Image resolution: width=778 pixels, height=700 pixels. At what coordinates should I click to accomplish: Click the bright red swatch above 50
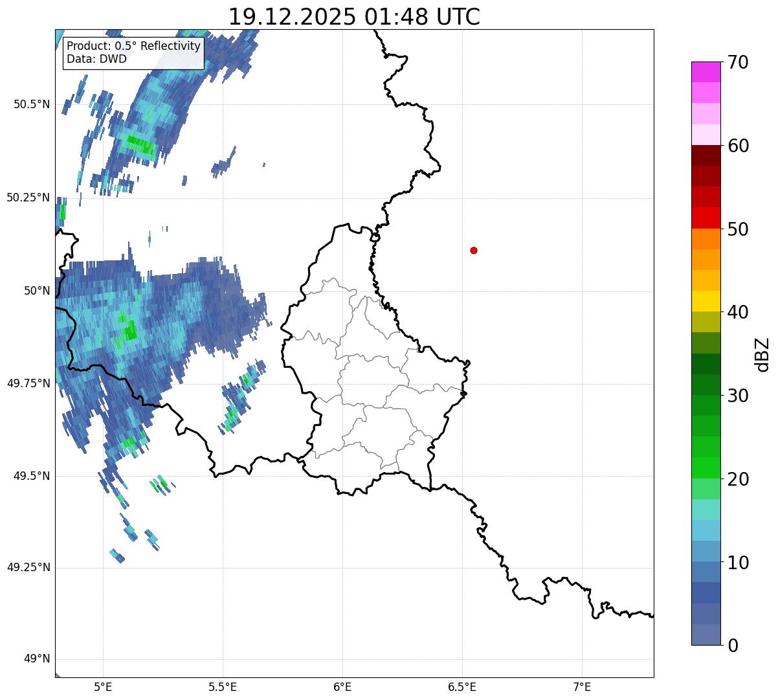(x=706, y=218)
